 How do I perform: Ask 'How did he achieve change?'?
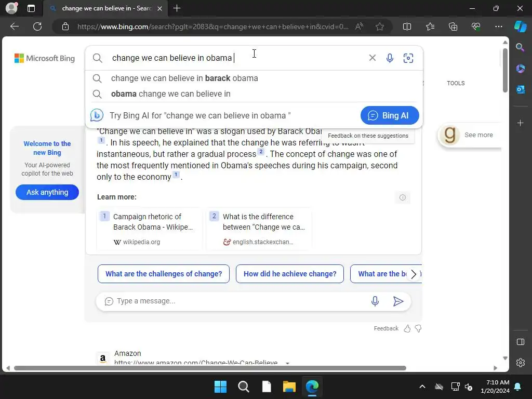[x=290, y=274]
